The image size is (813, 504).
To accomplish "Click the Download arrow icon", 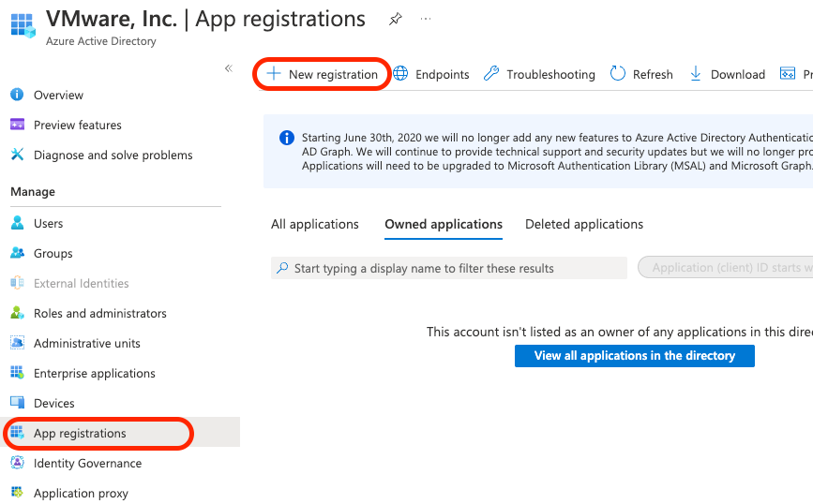I will [x=695, y=74].
